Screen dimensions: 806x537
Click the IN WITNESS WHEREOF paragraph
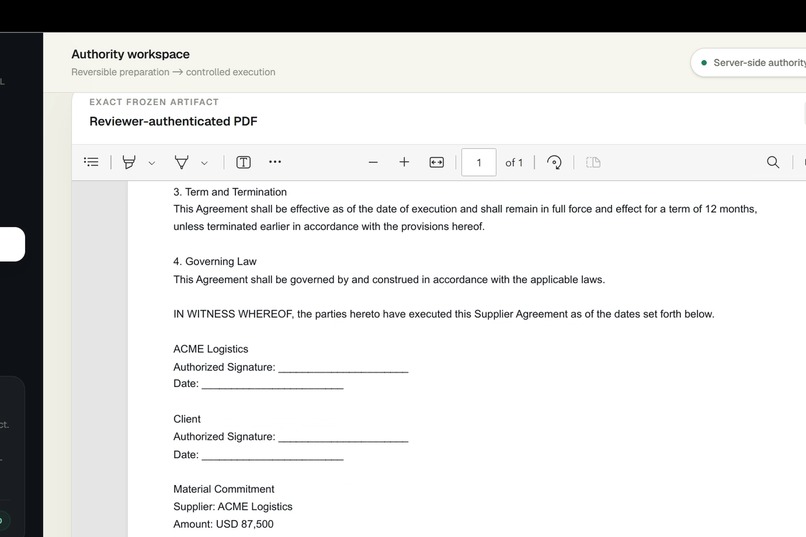click(444, 314)
